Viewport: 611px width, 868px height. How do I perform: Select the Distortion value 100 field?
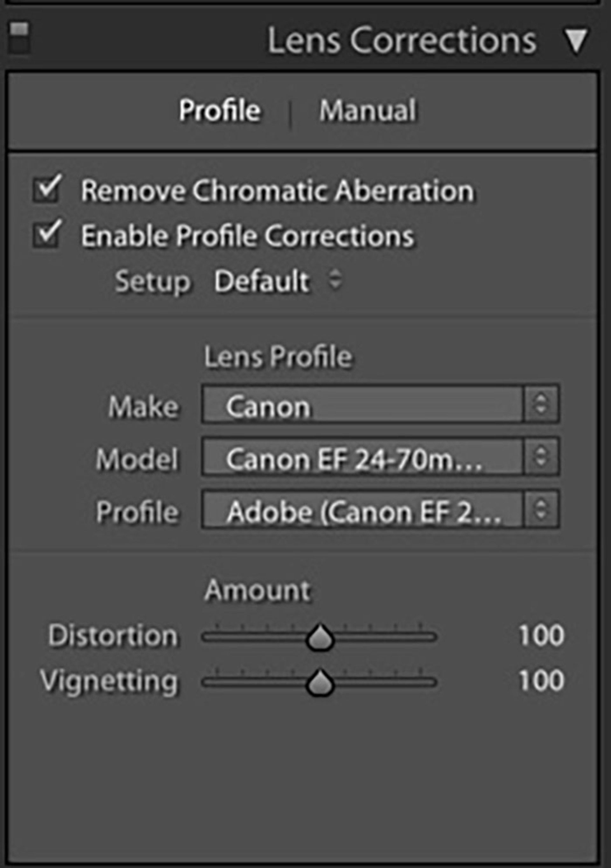coord(542,636)
